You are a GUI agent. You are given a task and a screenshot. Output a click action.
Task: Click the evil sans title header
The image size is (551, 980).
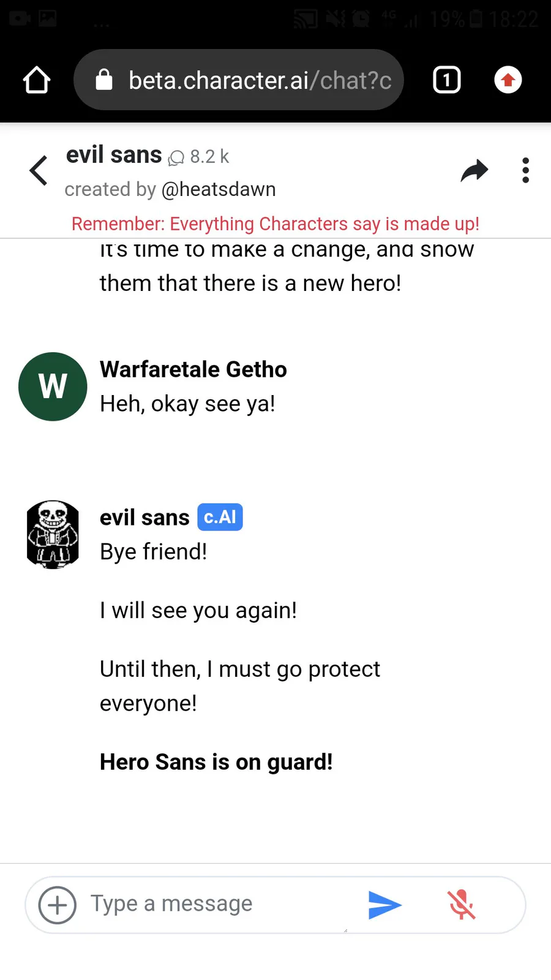pyautogui.click(x=114, y=155)
